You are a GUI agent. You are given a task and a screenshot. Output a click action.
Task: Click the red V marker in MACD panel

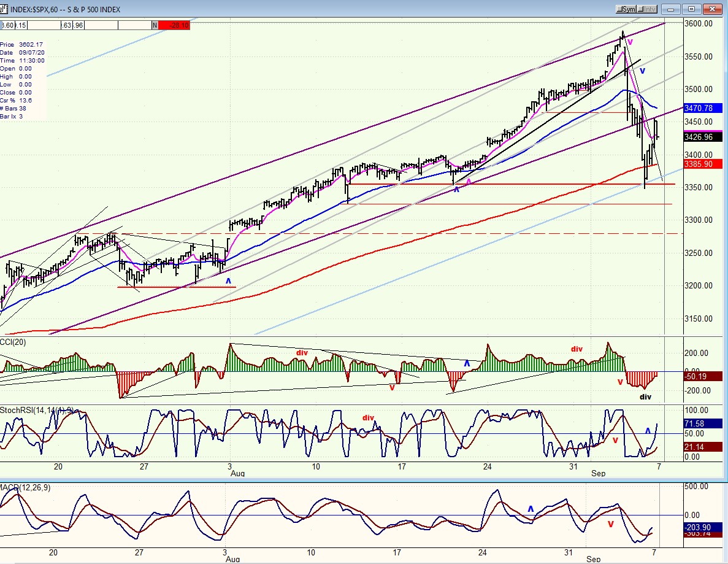(x=610, y=524)
